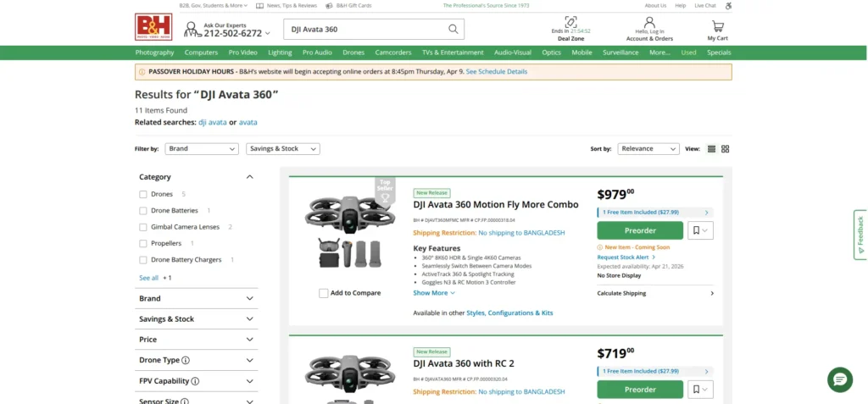Screen dimensions: 868x404
Task: Click the search input field
Action: (365, 30)
